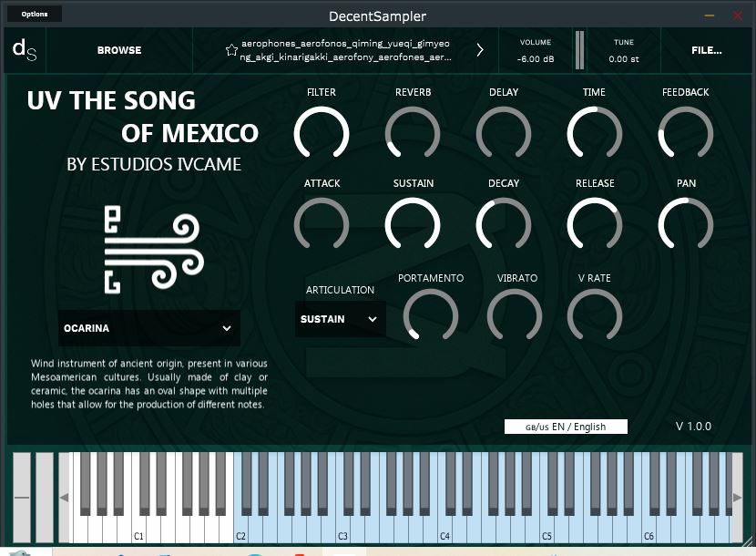Image resolution: width=756 pixels, height=556 pixels.
Task: Click the pitch bend wheel
Action: [22, 497]
